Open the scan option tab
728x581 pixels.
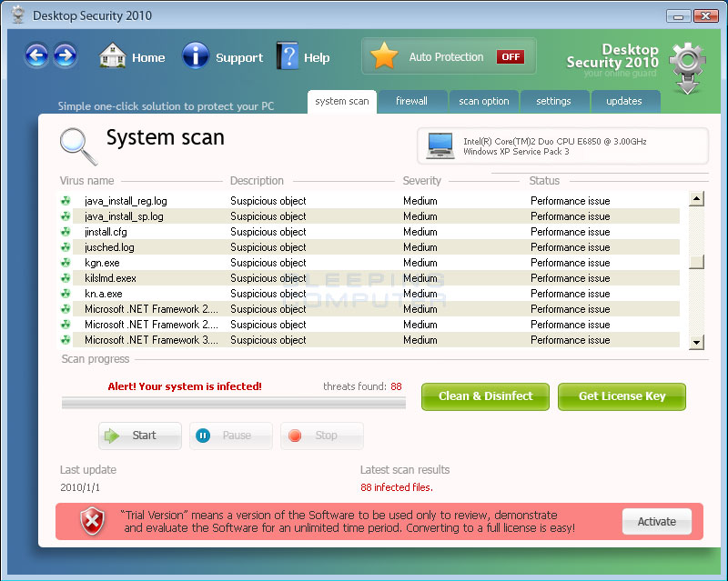tap(483, 101)
